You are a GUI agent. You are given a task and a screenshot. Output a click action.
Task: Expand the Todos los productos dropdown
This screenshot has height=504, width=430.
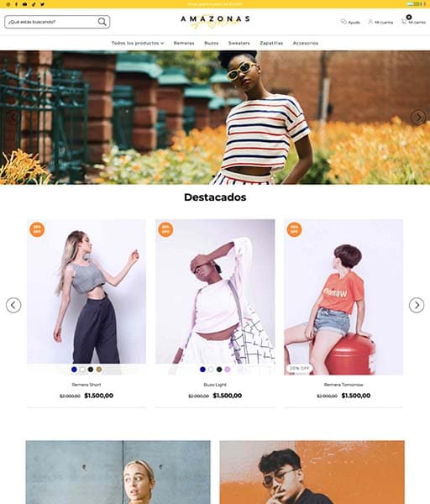[138, 43]
